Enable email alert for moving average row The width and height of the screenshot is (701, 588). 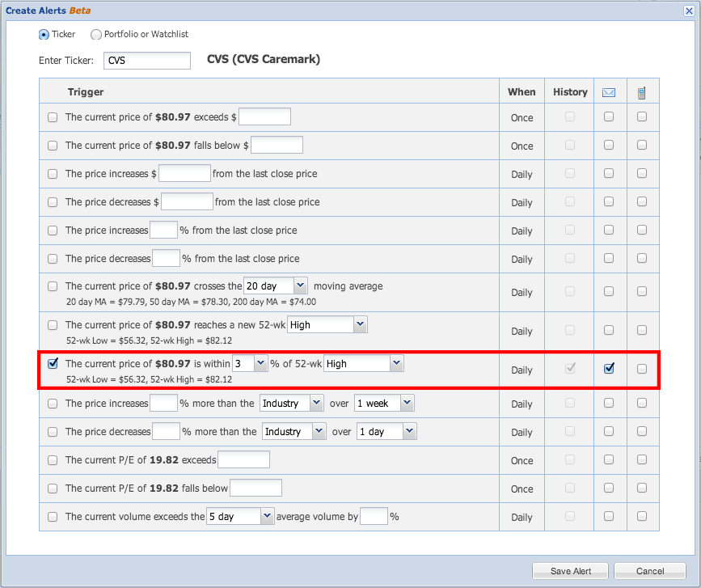[609, 291]
